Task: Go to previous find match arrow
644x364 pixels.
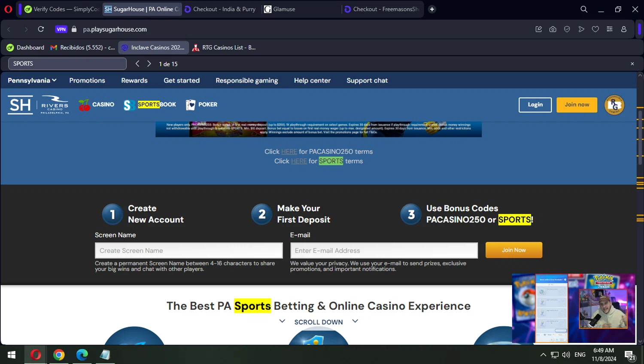Action: pos(137,64)
